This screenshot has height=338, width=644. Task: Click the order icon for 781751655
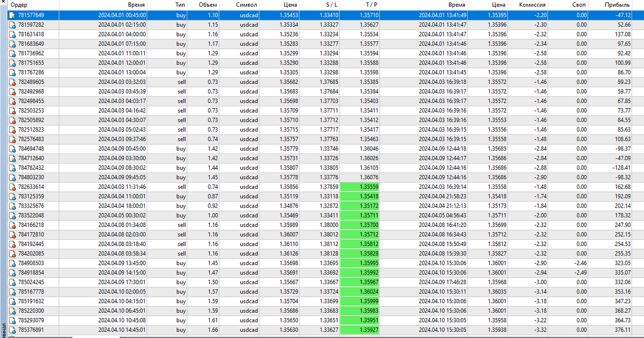(x=12, y=63)
